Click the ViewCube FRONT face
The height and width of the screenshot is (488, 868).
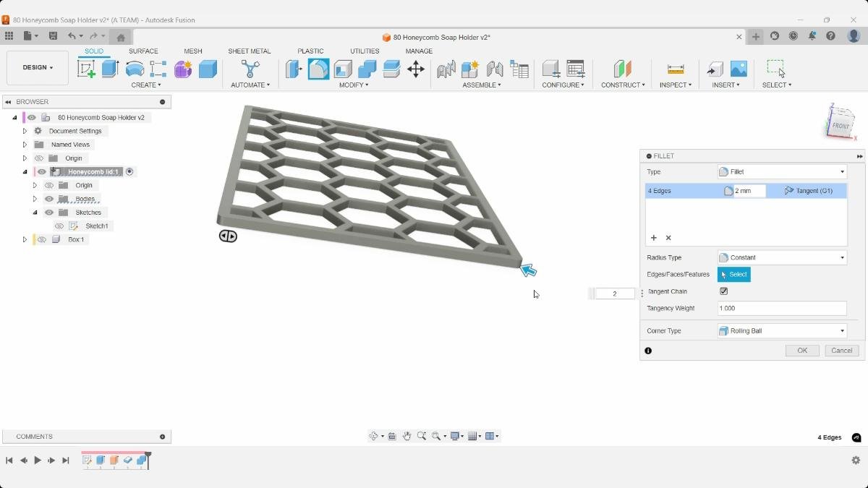click(840, 125)
